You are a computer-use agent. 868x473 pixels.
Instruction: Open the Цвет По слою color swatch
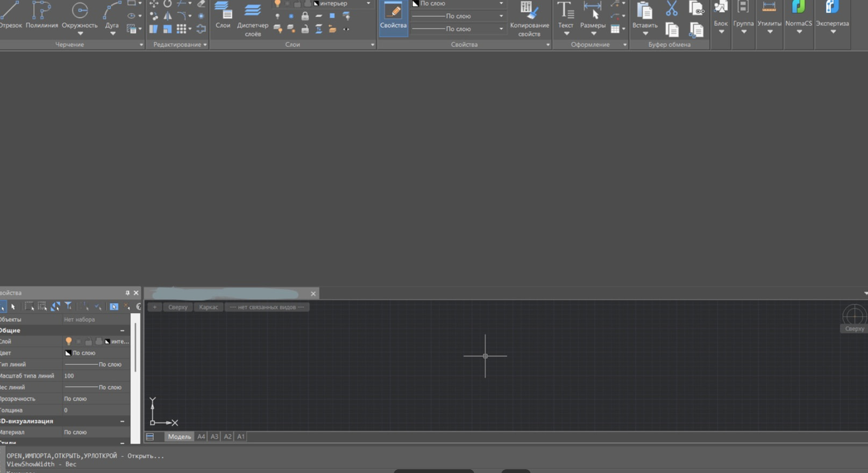(x=68, y=353)
